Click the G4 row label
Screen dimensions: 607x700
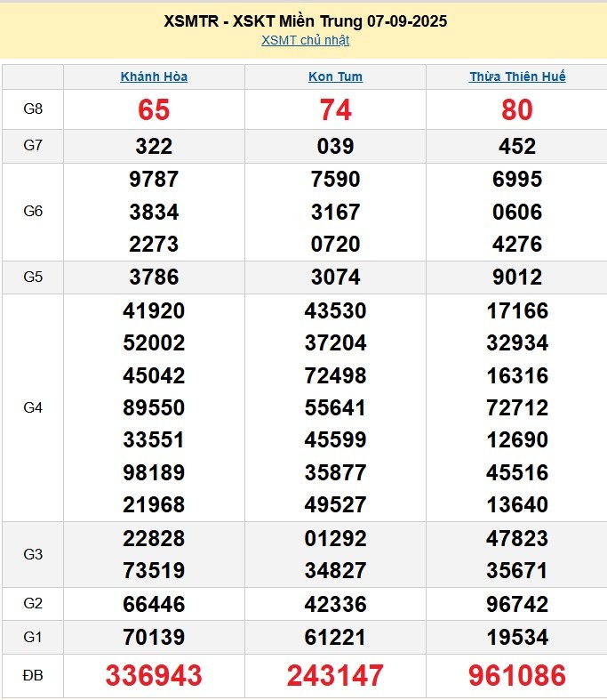(x=33, y=407)
